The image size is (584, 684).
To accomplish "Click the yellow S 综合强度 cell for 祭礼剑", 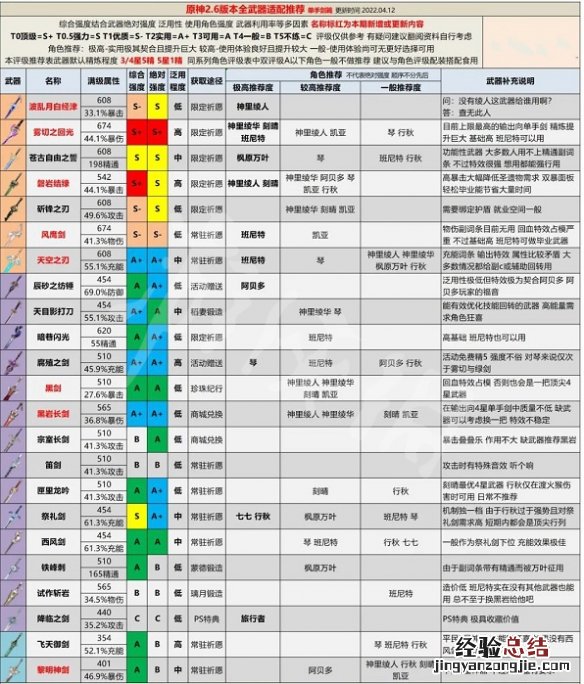I will [x=137, y=516].
